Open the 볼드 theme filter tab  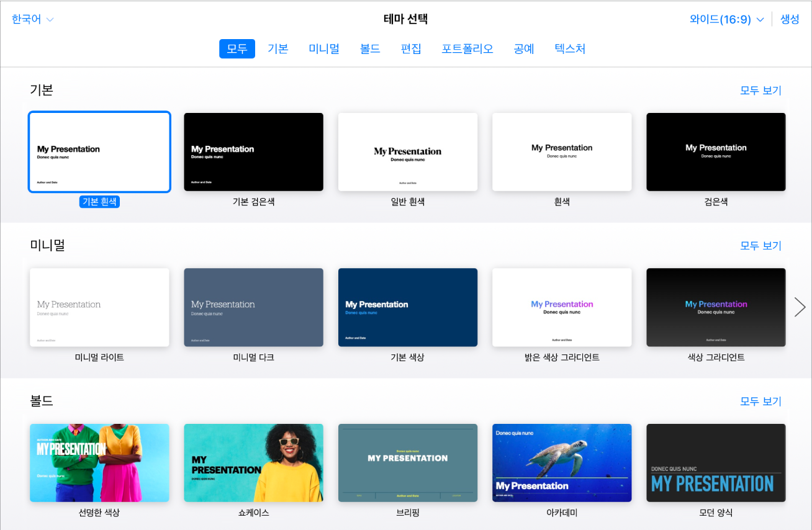click(369, 48)
